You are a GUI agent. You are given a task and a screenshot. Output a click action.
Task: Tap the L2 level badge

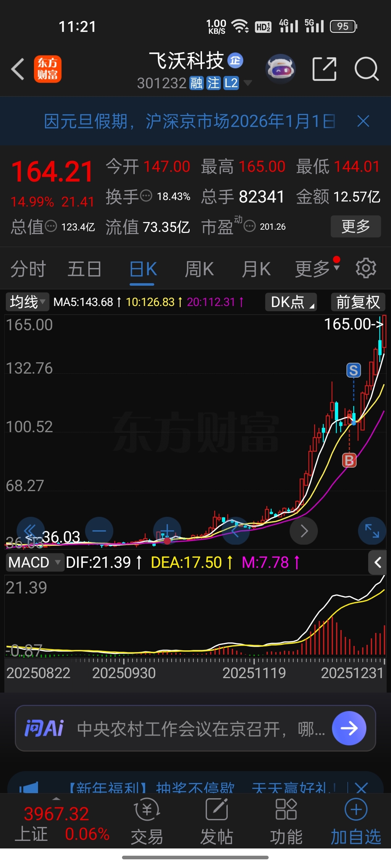click(x=231, y=83)
